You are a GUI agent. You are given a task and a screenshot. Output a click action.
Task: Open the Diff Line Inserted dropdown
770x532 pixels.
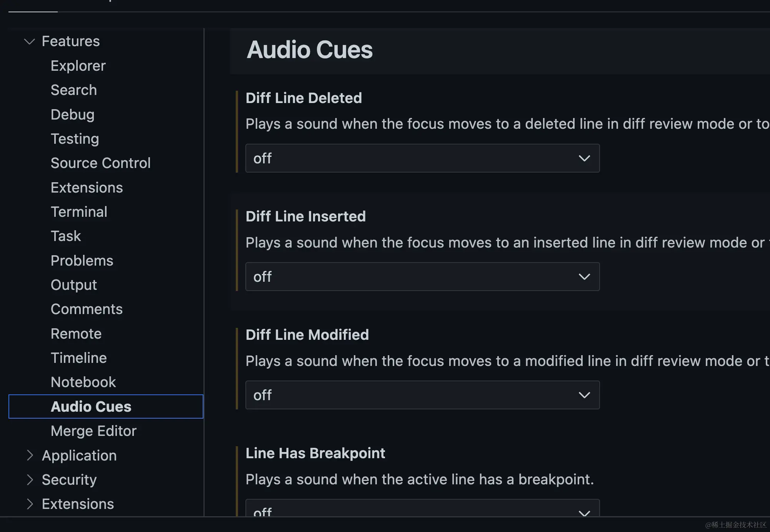tap(422, 277)
